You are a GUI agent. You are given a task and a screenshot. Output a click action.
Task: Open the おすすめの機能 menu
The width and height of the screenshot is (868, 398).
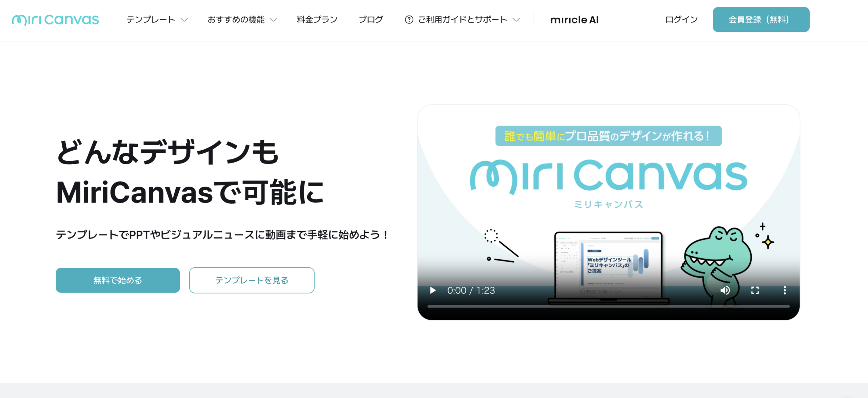[x=236, y=20]
